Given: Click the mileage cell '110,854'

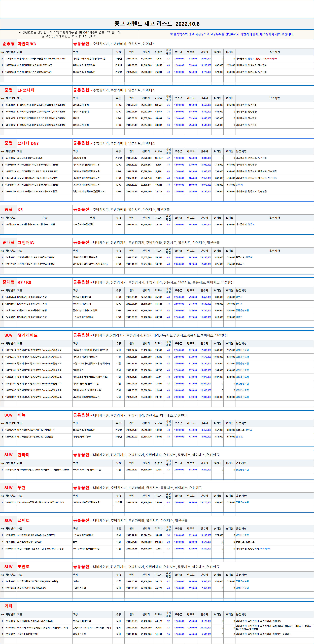Looking at the screenshot, I should coord(159,542).
